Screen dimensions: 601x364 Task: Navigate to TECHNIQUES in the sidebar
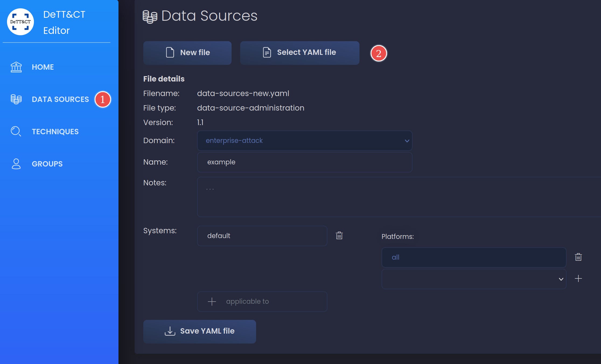pyautogui.click(x=55, y=131)
